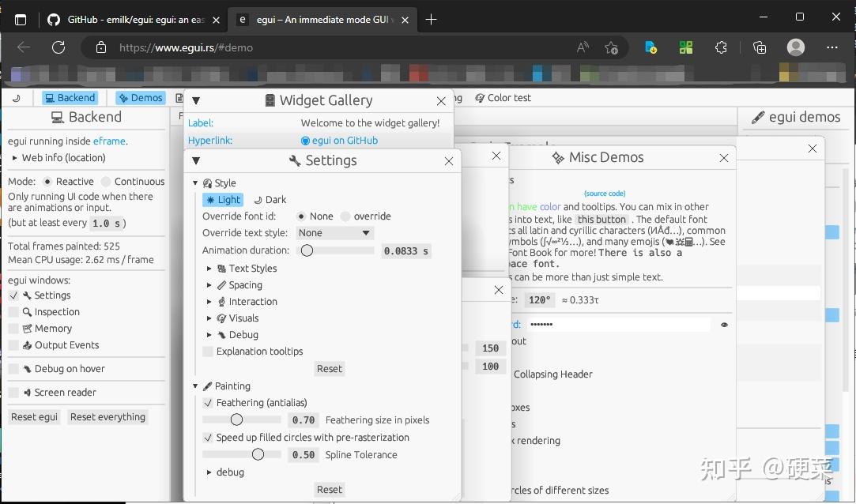This screenshot has height=504, width=856.
Task: Collapse the Style section
Action: click(x=195, y=183)
